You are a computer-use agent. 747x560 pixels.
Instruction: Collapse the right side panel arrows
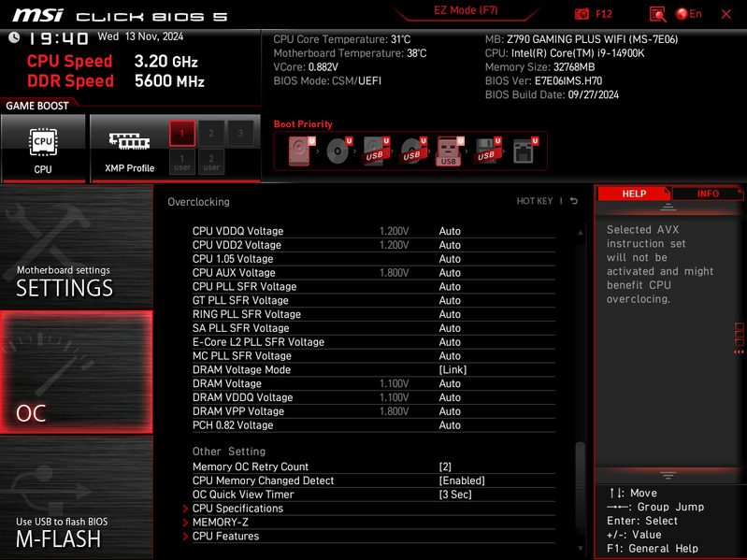coord(739,352)
